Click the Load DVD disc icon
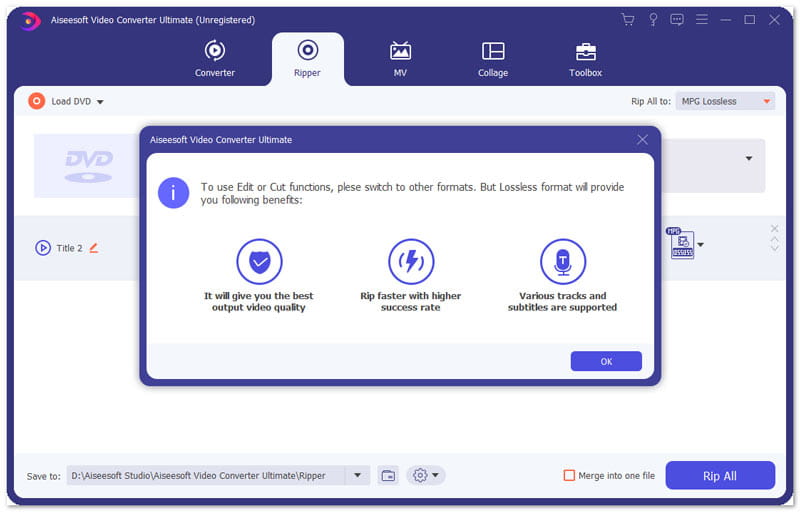Screen dimensions: 800x512 pos(37,101)
